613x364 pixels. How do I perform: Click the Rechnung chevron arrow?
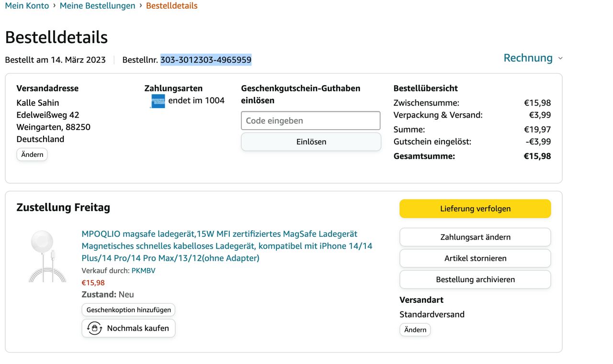pyautogui.click(x=560, y=58)
